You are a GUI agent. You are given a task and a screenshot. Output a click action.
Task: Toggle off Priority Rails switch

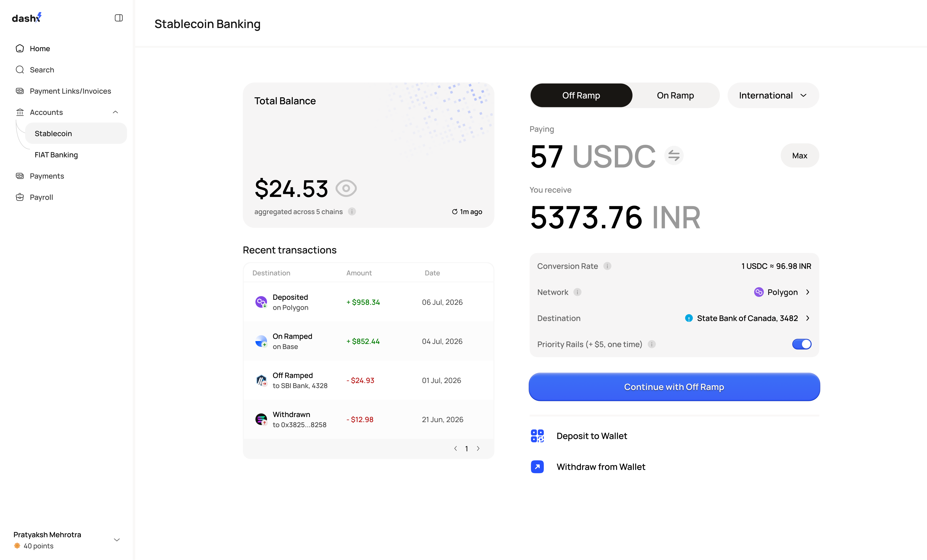[x=802, y=344]
